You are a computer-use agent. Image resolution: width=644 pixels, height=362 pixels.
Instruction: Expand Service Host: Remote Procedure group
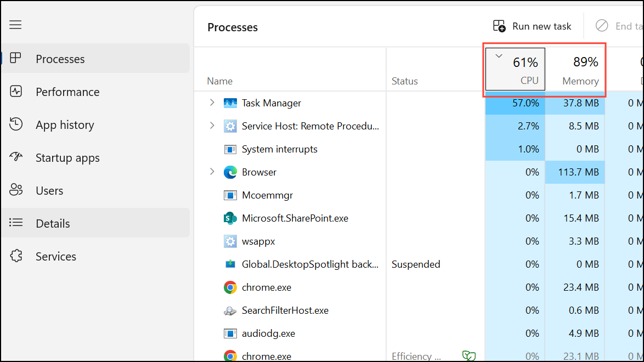coord(212,126)
